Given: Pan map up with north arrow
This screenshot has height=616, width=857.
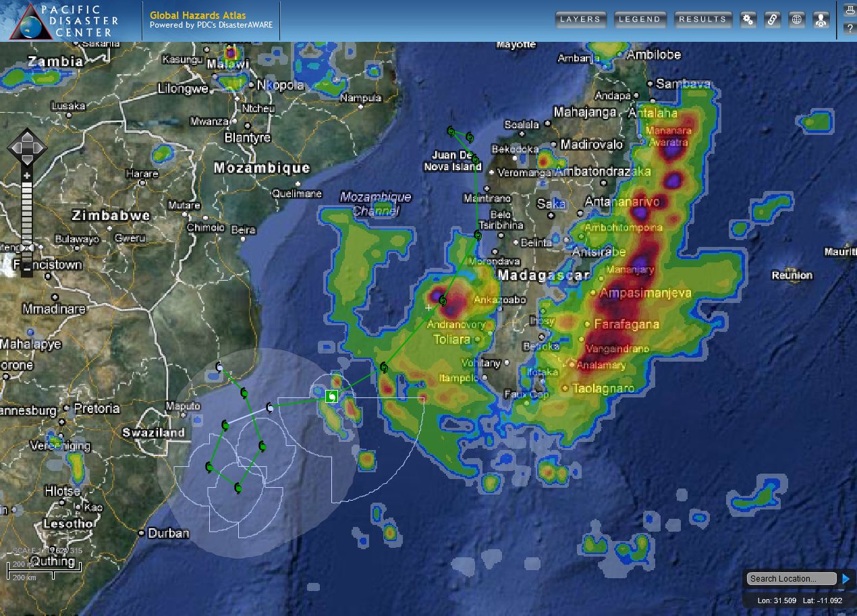Looking at the screenshot, I should [26, 136].
